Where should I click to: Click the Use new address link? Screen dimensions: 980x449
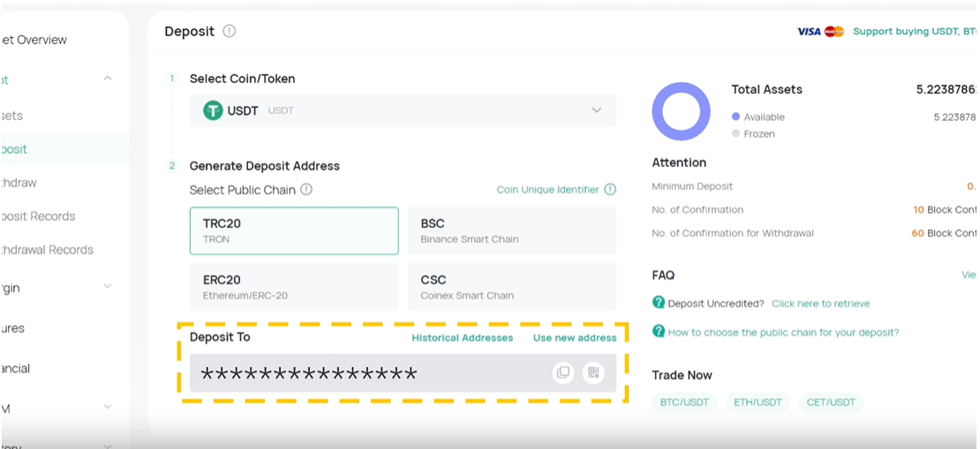[575, 338]
